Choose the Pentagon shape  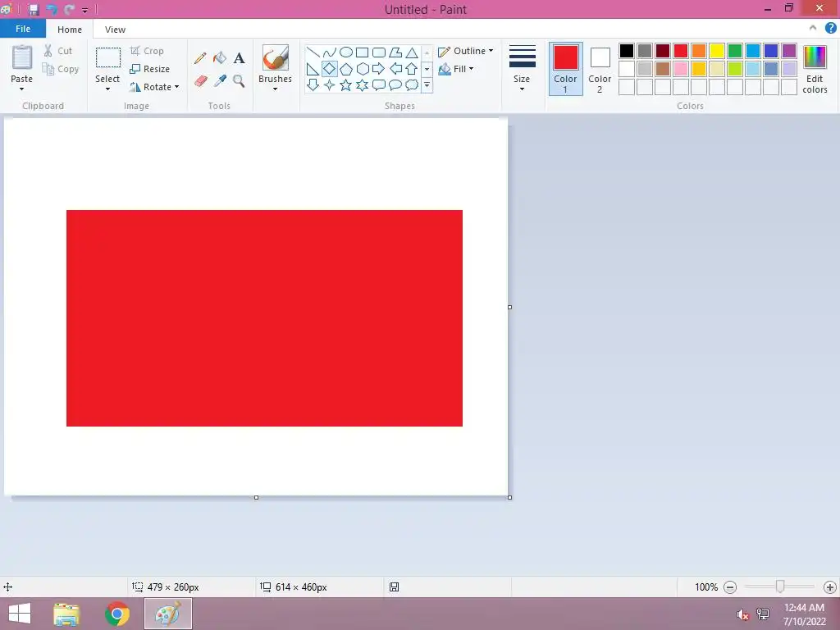(346, 69)
